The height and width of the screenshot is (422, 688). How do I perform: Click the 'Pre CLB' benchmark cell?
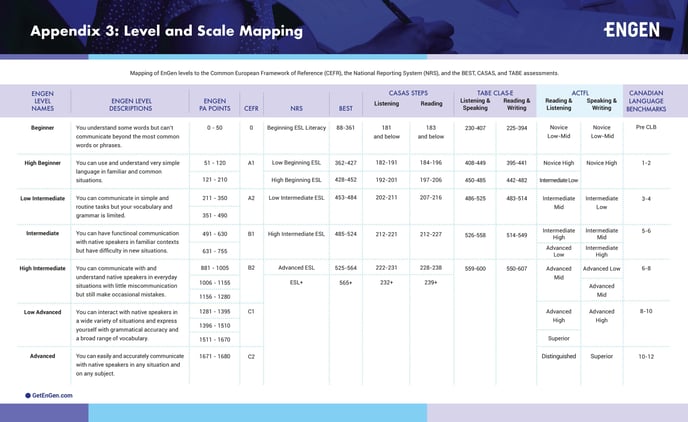(646, 127)
